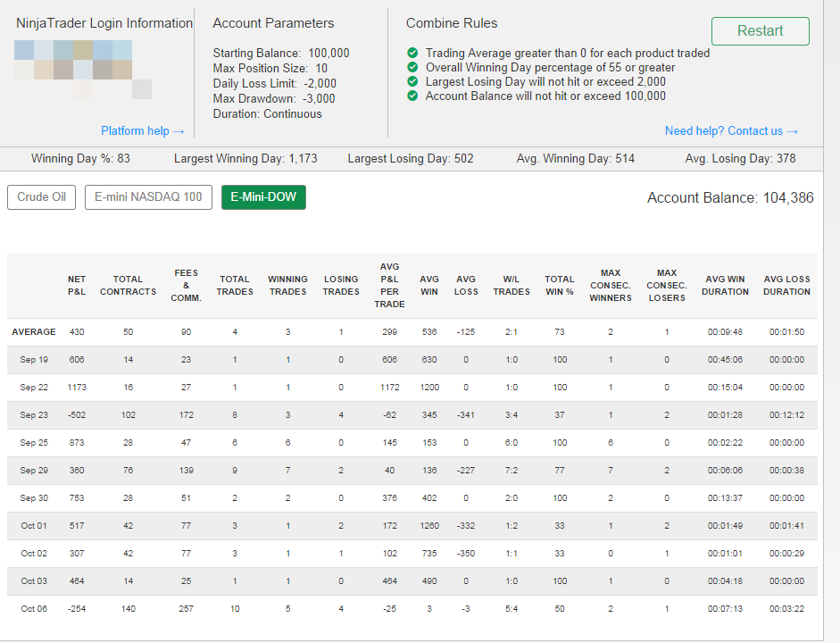Click the AVG WIN column header
The image size is (840, 643).
tap(429, 286)
